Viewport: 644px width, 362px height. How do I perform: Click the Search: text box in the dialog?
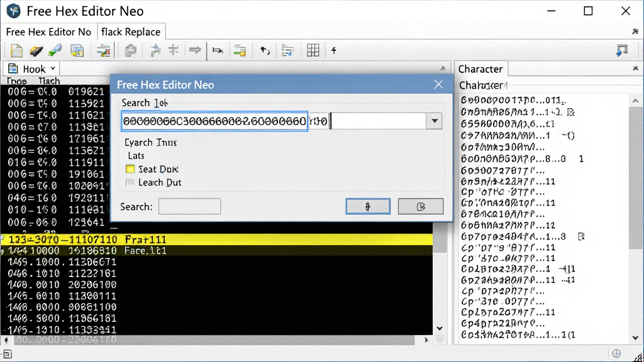point(190,206)
